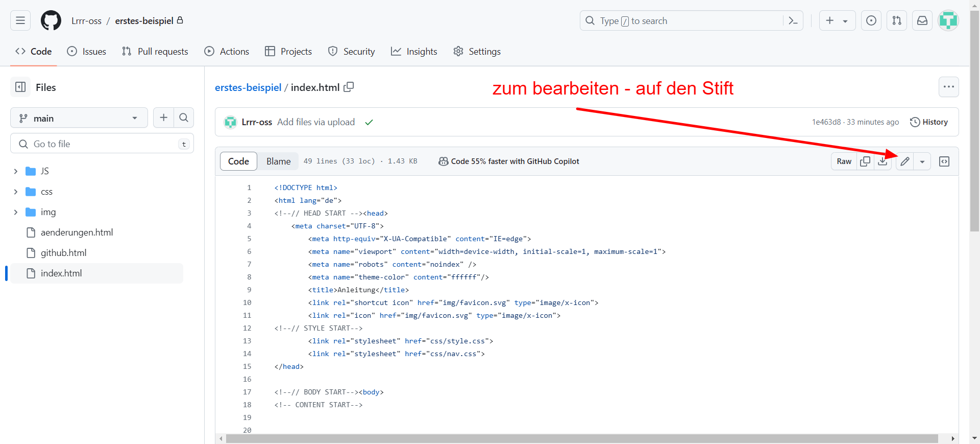Search files with the magnifier icon
Image resolution: width=980 pixels, height=444 pixels.
[184, 118]
